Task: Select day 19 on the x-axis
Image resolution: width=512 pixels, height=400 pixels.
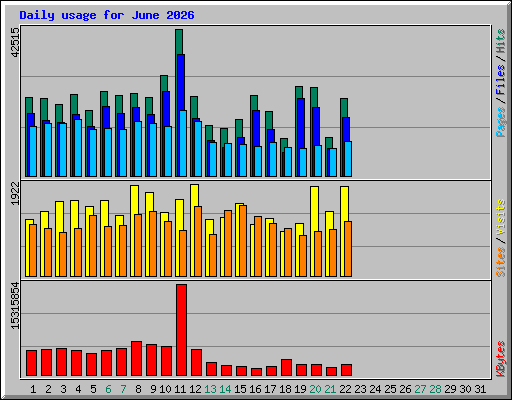Action: pos(300,389)
